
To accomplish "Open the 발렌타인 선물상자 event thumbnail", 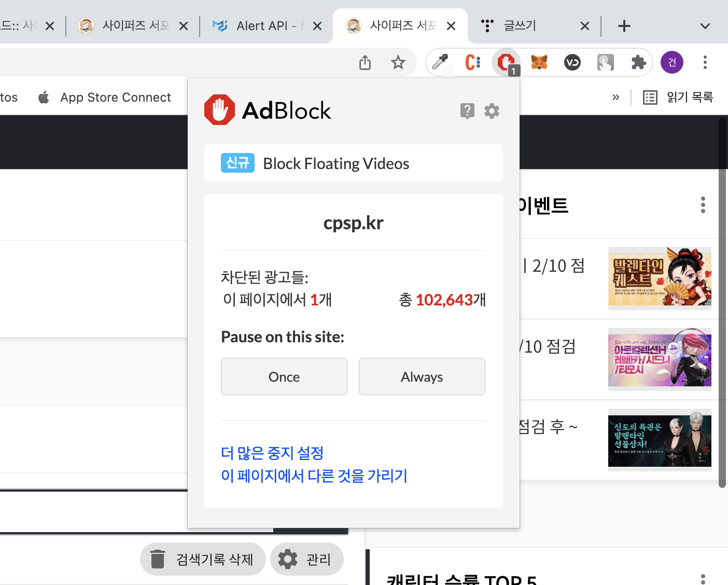I will point(660,440).
